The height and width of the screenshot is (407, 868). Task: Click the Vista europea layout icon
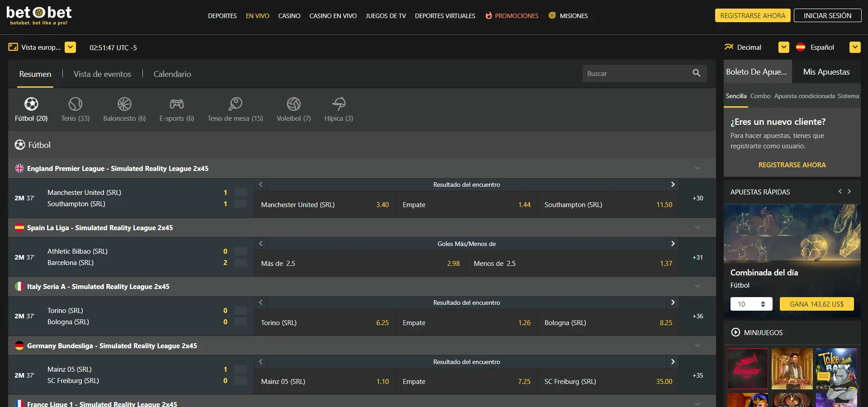tap(13, 47)
